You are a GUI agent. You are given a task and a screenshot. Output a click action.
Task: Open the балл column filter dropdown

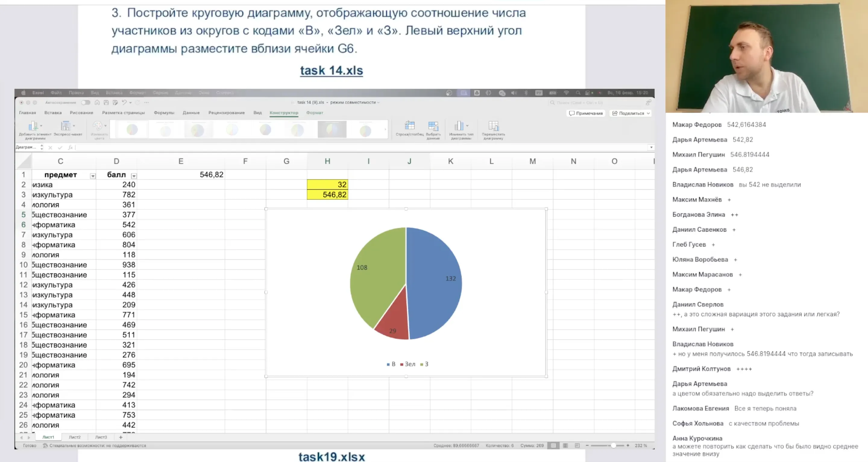[x=134, y=176]
